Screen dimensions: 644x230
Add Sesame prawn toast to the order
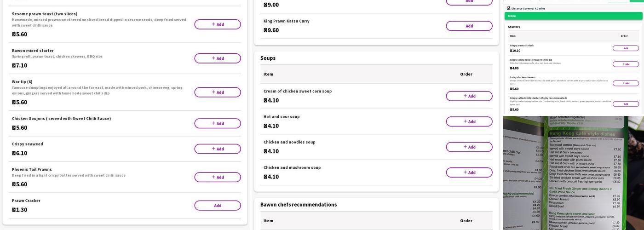(217, 24)
